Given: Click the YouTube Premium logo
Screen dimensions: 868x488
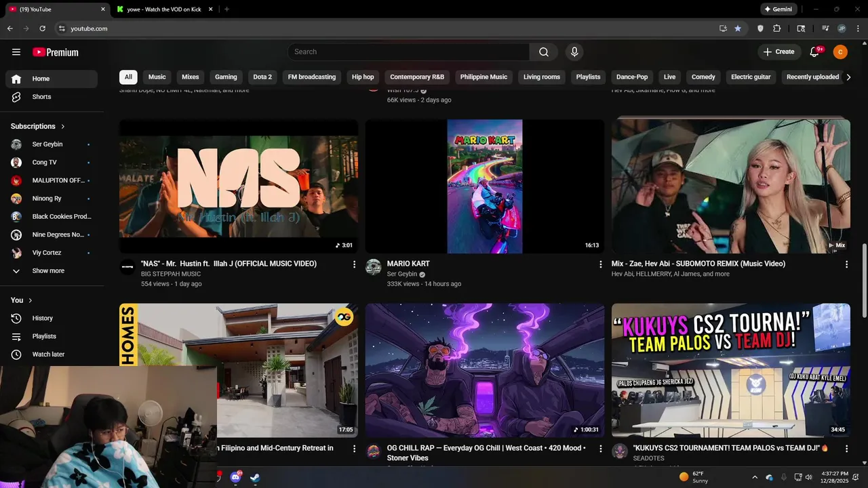Looking at the screenshot, I should 56,52.
